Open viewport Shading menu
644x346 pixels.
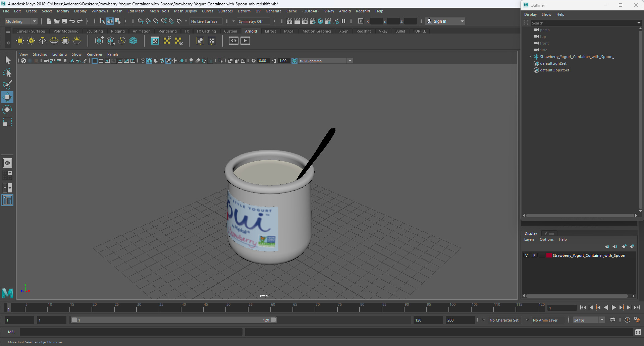coord(40,54)
